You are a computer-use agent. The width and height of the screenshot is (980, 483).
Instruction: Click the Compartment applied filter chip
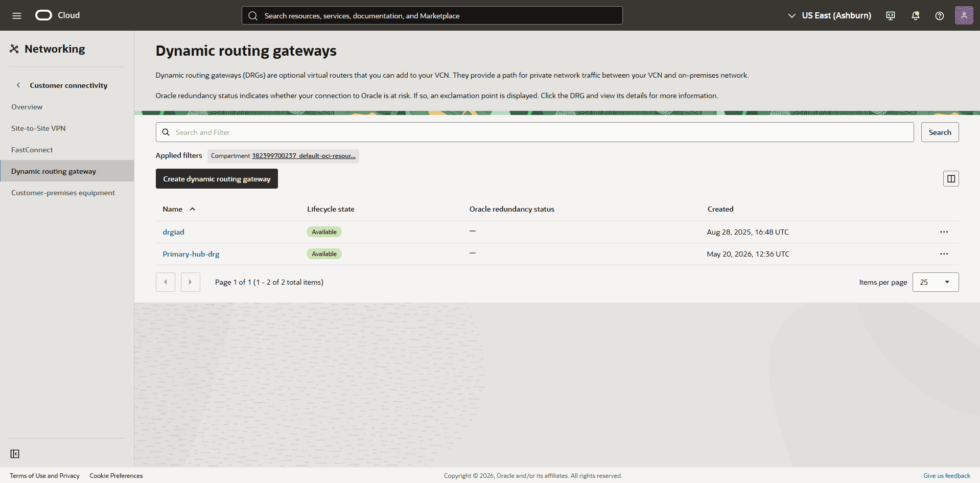coord(283,156)
